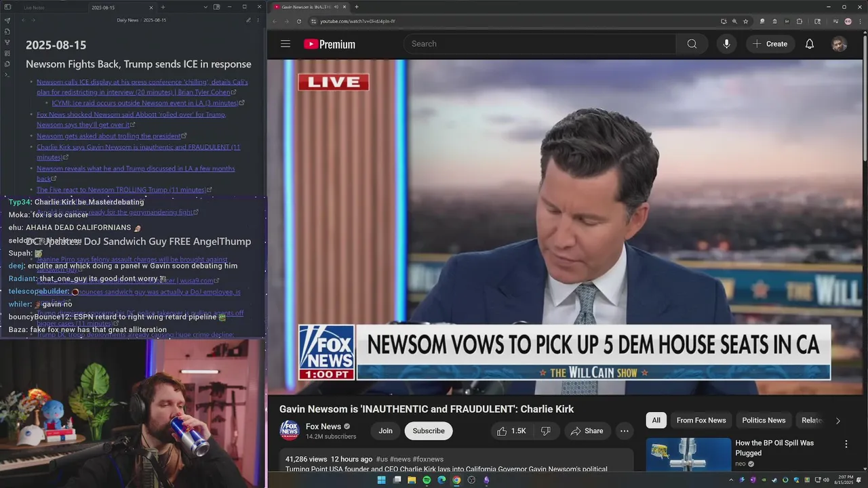
Task: Select the Gavin Newsom YouTube browser tab
Action: coord(309,7)
